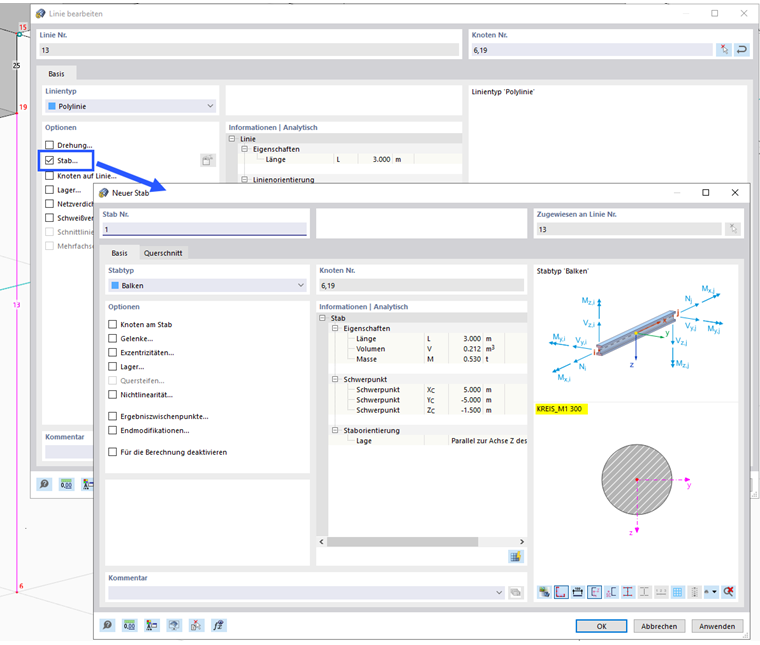Open the Linientyp Polylinie dropdown
The width and height of the screenshot is (760, 645).
130,106
